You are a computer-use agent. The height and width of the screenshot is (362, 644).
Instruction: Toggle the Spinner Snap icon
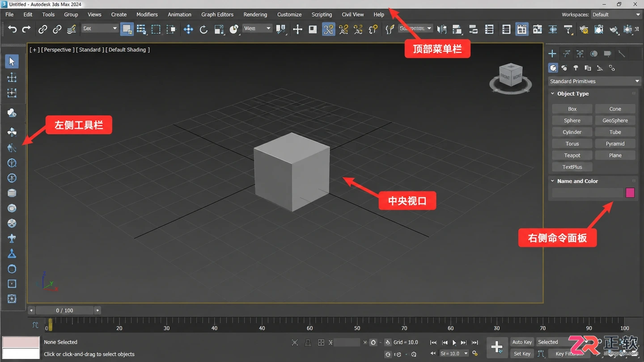[373, 29]
